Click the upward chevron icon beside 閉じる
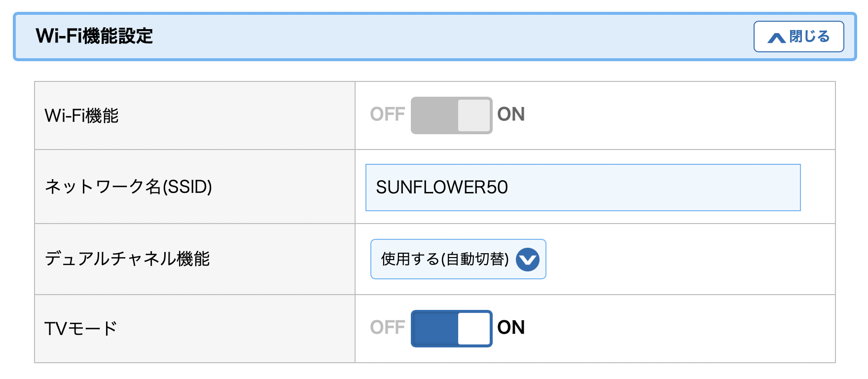The width and height of the screenshot is (868, 379). (x=777, y=38)
